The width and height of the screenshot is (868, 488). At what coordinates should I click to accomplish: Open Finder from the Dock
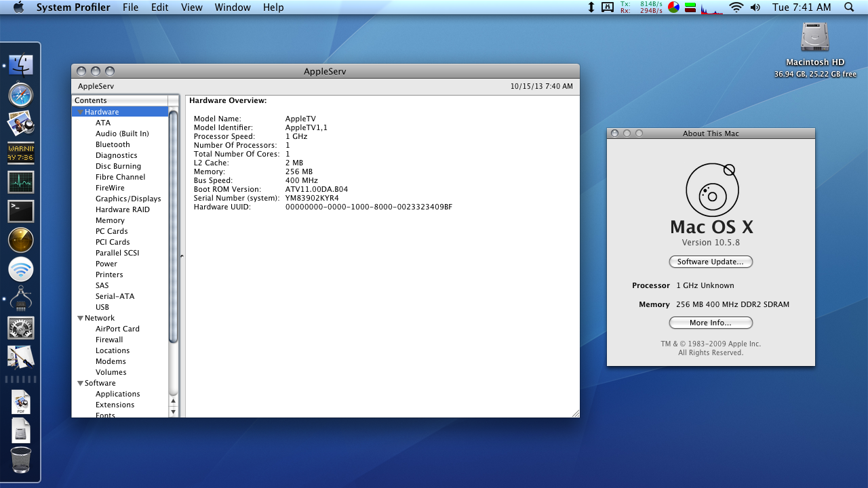(x=20, y=66)
